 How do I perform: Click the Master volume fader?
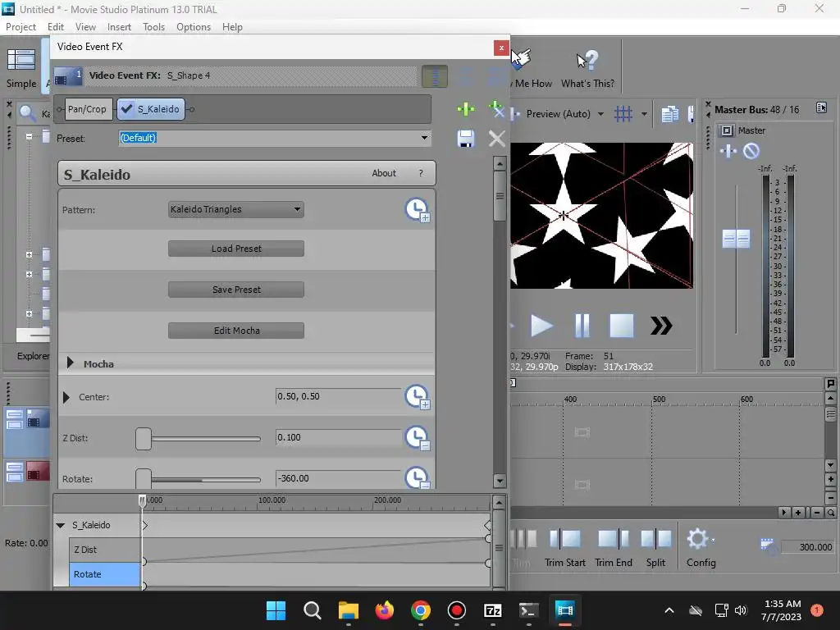pos(736,239)
